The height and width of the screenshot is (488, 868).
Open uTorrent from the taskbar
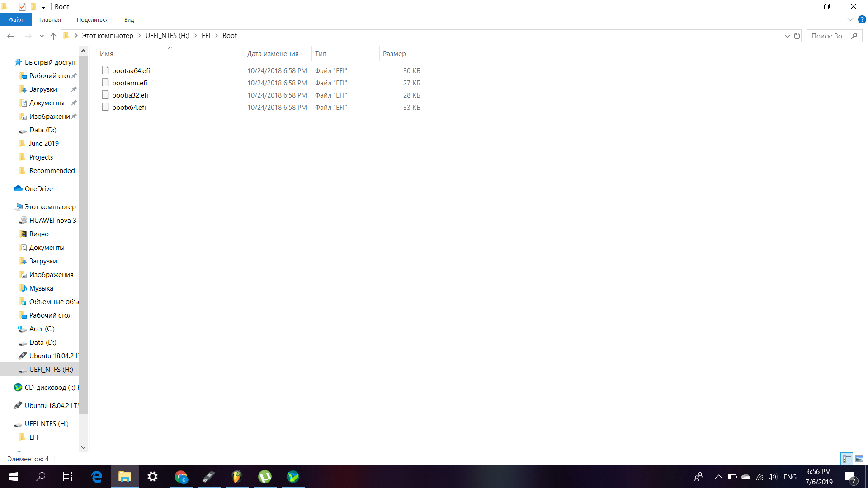(x=265, y=477)
